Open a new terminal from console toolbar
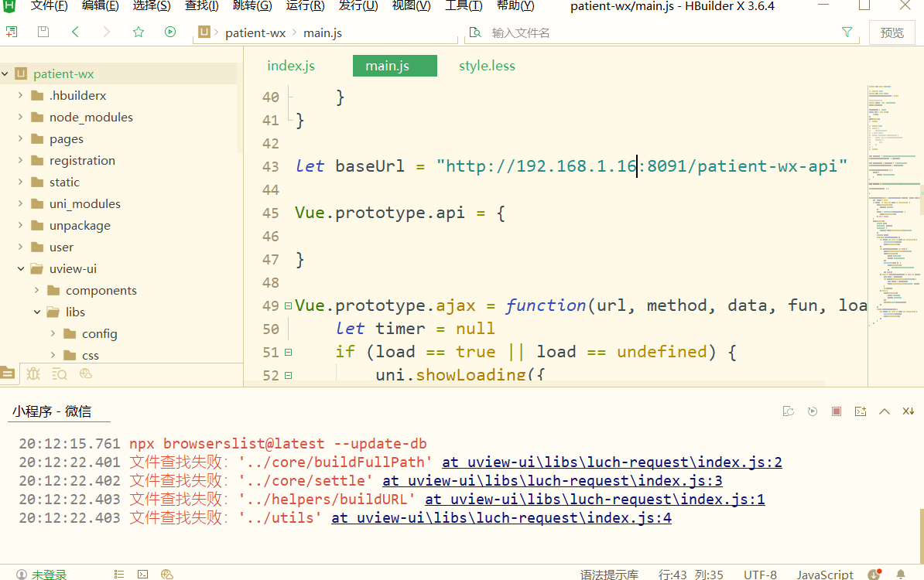 pyautogui.click(x=861, y=411)
